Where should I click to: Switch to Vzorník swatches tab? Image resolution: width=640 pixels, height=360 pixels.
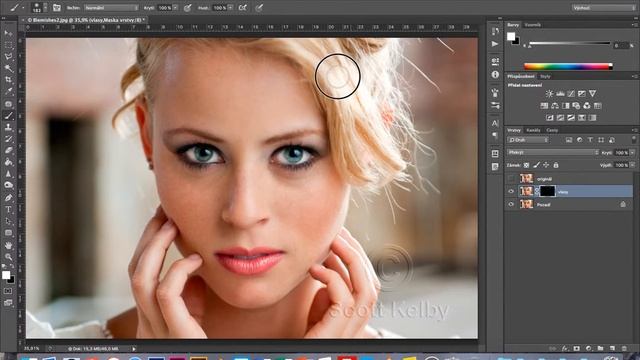533,25
